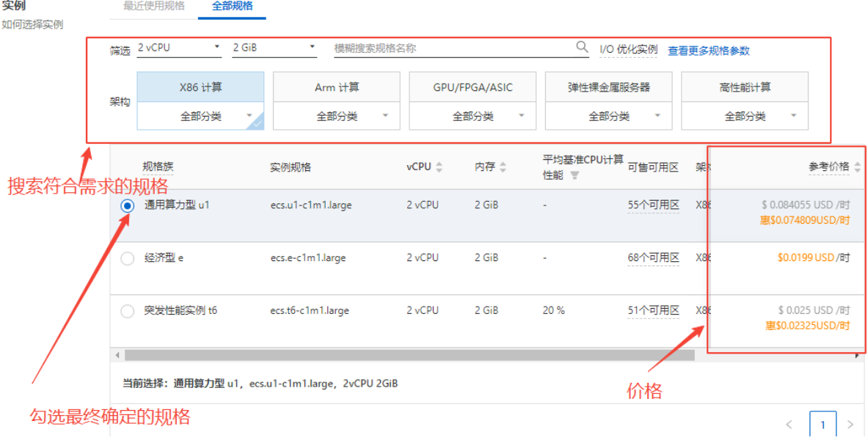Click the search magnifier icon
This screenshot has width=868, height=443.
click(582, 48)
